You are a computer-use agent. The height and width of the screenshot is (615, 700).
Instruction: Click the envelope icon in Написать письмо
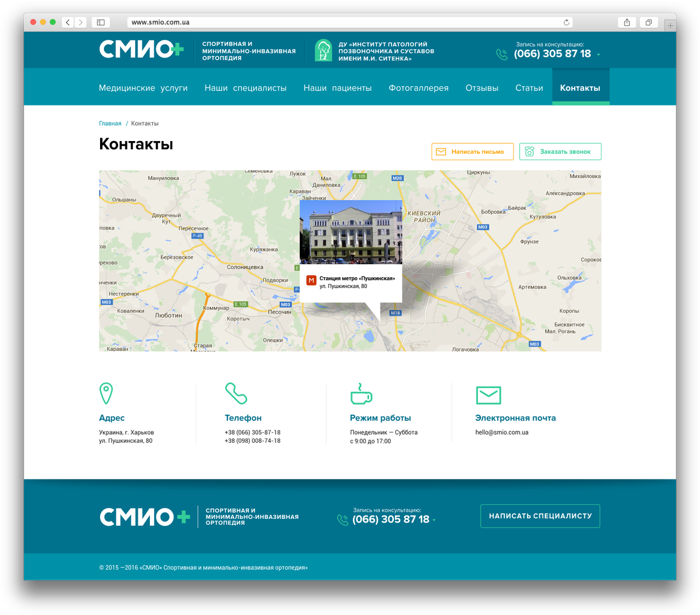coord(441,151)
